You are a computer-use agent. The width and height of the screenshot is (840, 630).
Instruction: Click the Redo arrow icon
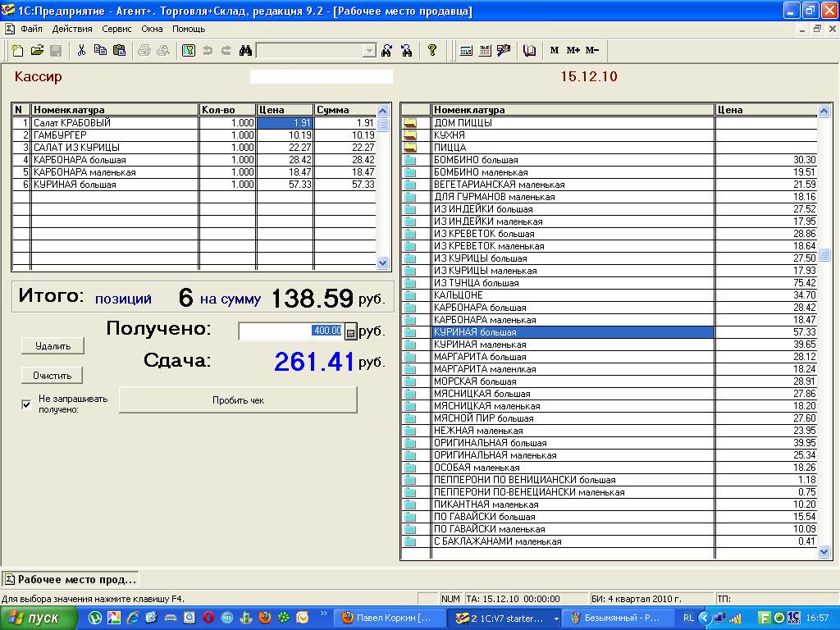(226, 50)
